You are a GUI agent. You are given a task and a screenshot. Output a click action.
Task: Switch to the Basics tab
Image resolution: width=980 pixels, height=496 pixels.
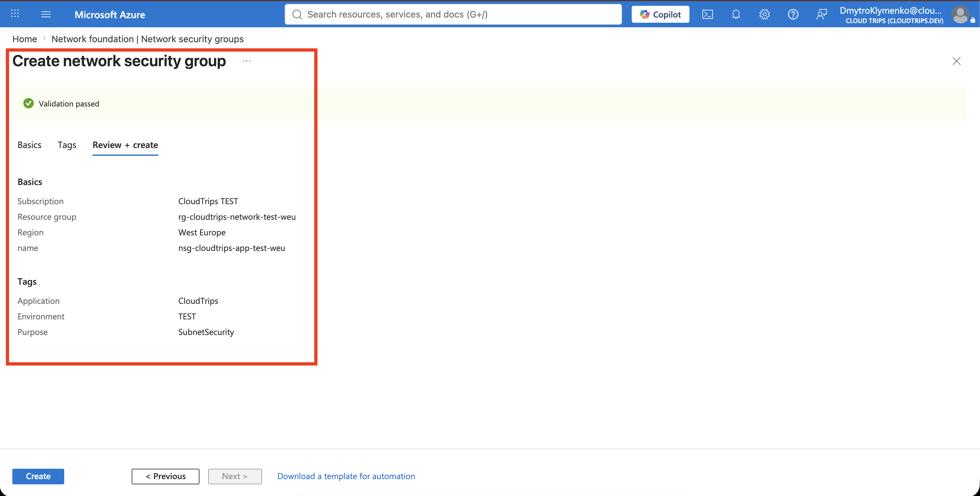pyautogui.click(x=29, y=145)
